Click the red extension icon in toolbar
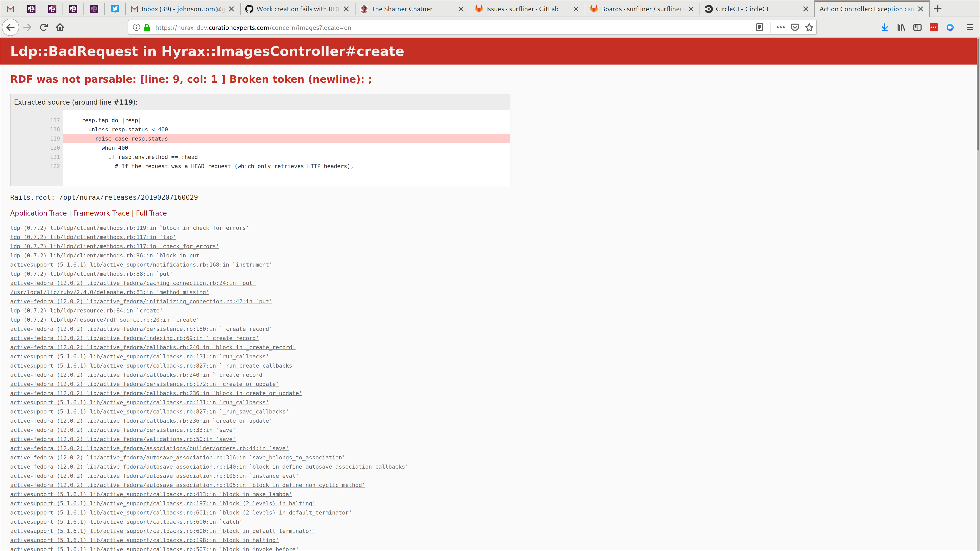The height and width of the screenshot is (551, 980). [934, 27]
